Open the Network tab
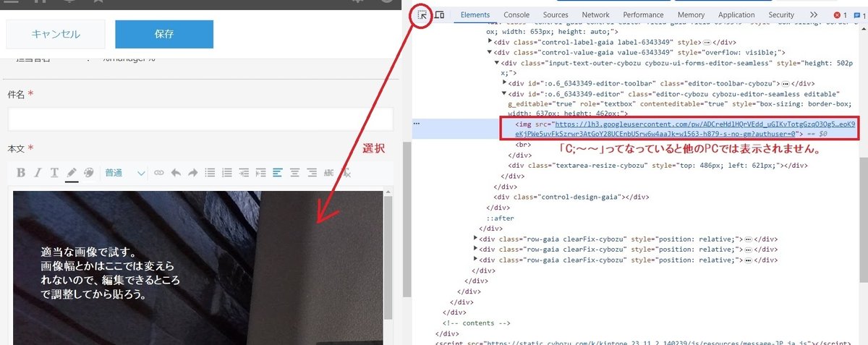Screen dimensions: 868x345 [x=595, y=15]
